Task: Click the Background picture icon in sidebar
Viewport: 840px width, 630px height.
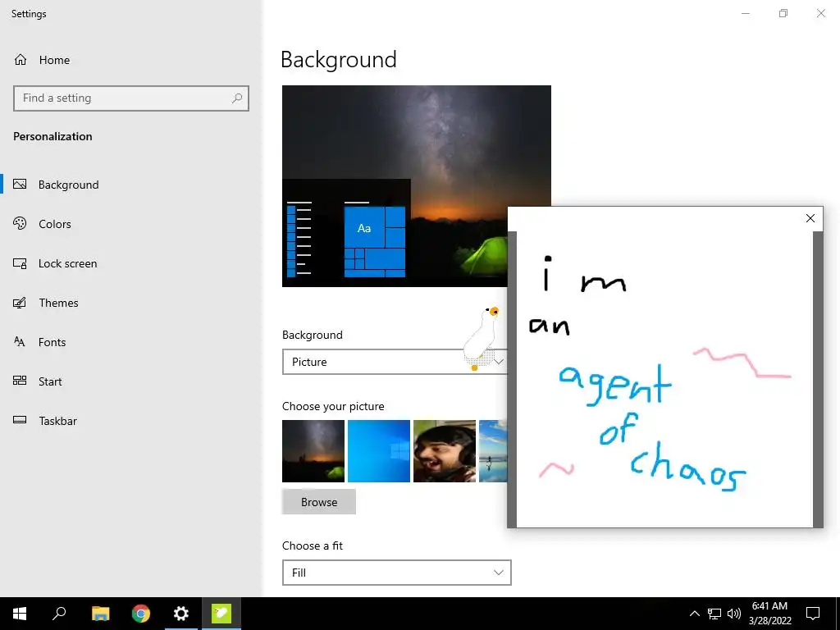Action: click(x=20, y=185)
